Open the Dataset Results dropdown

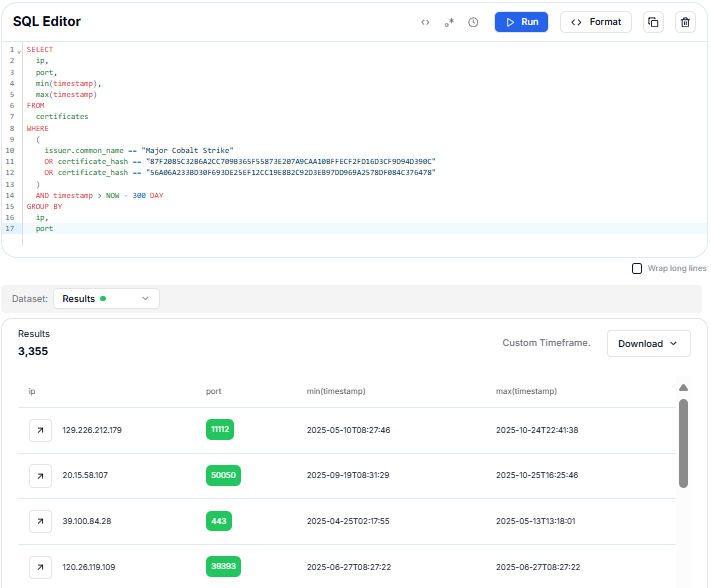click(x=106, y=299)
